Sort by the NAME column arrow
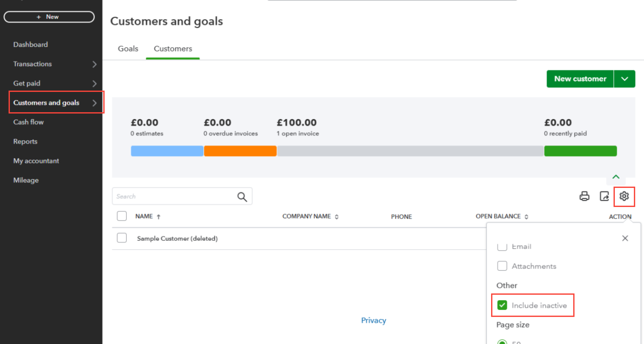 (x=158, y=217)
